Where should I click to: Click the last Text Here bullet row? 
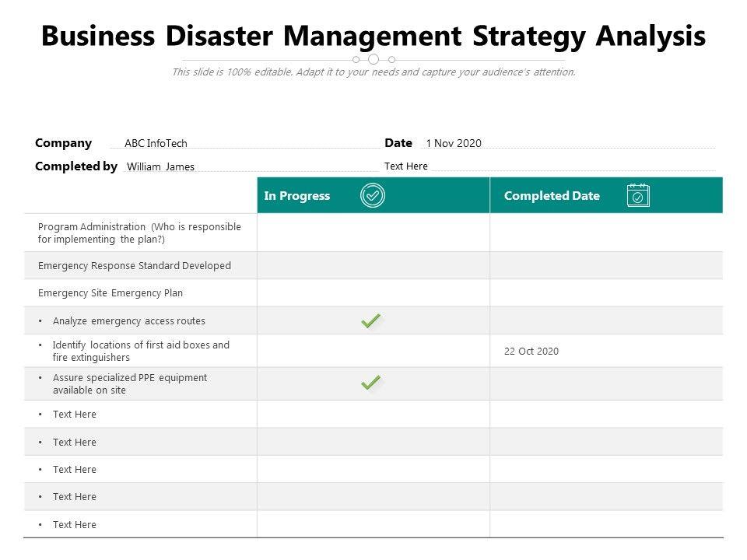(75, 524)
